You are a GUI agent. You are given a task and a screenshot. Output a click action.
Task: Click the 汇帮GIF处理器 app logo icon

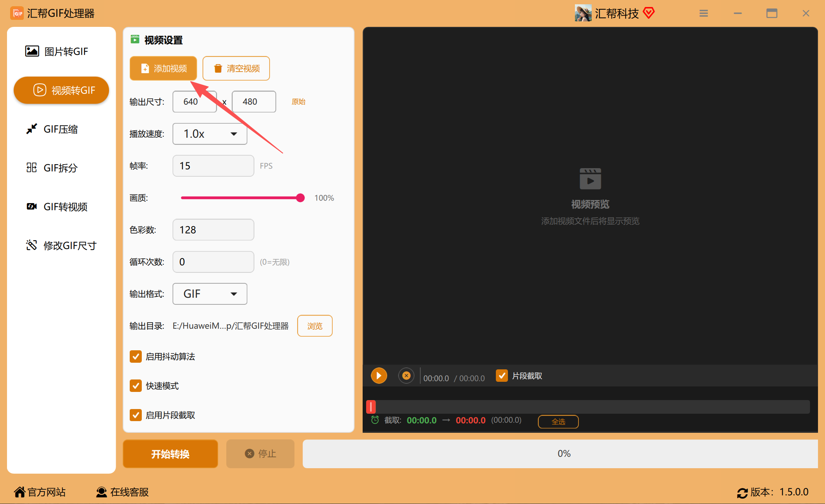tap(17, 13)
